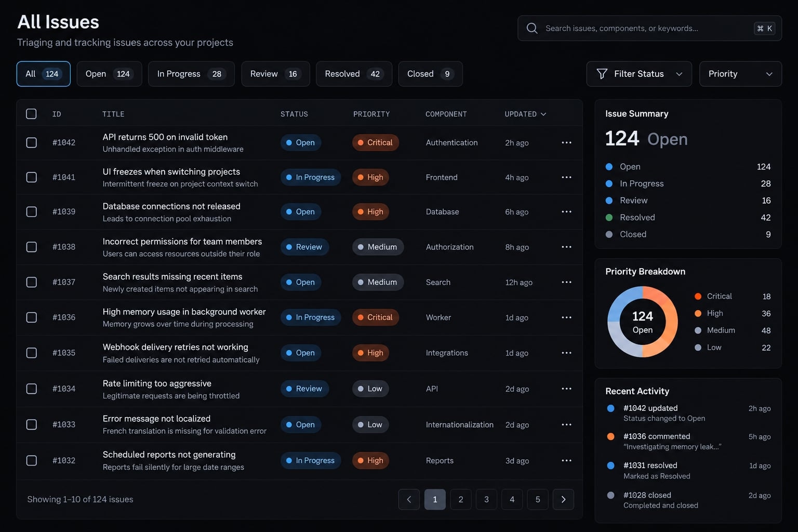Show the Resolved issues tab
798x532 pixels.
coord(354,74)
